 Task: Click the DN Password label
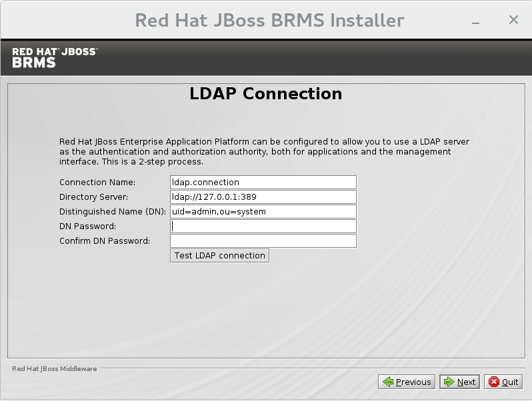(x=87, y=226)
